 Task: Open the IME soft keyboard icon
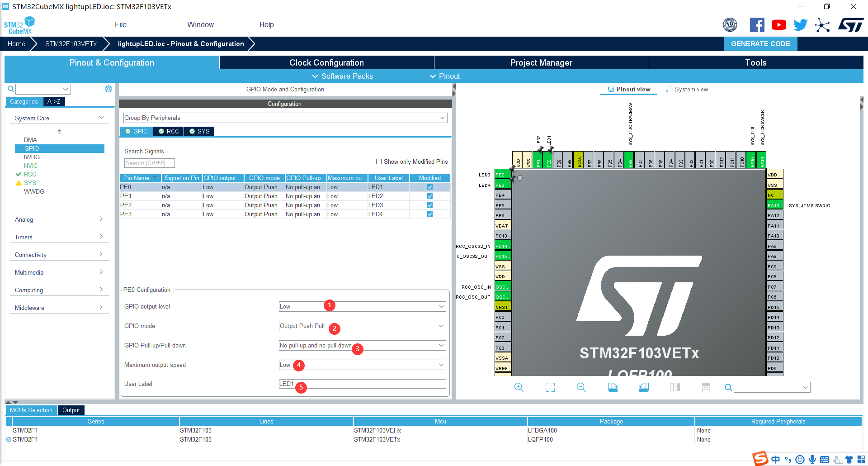click(x=825, y=460)
